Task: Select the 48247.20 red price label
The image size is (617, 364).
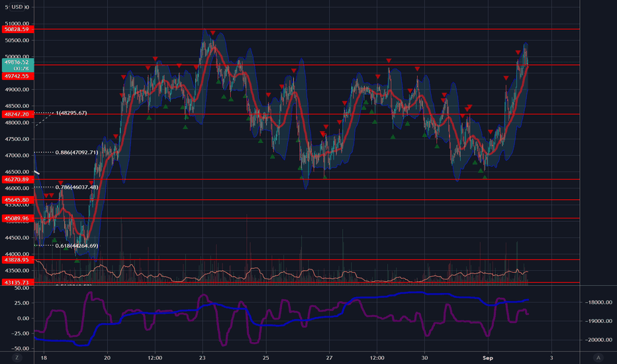Action: (18, 114)
